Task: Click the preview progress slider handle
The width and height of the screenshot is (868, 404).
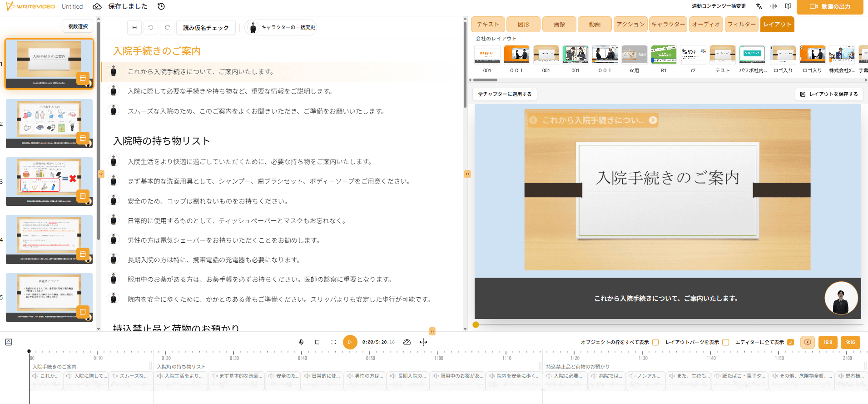Action: tap(476, 324)
